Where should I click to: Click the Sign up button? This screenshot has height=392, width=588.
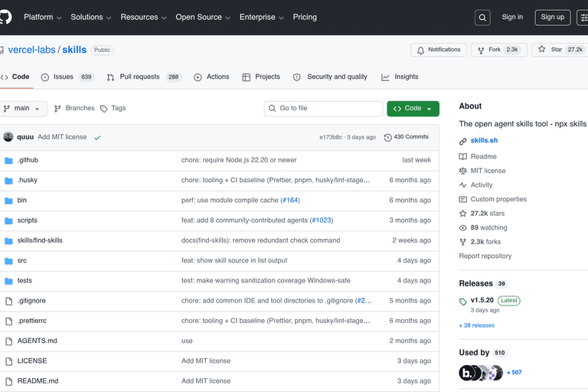[552, 18]
